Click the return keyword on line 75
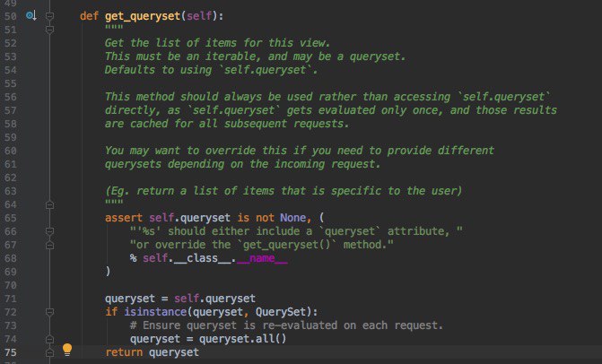 click(x=124, y=352)
